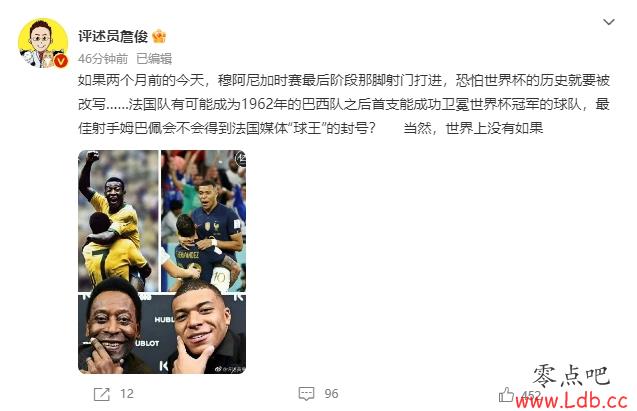Viewport: 637px width, 411px height.
Task: Open the bottom Hublot Pelé and Mbappé photo
Action: tap(162, 334)
